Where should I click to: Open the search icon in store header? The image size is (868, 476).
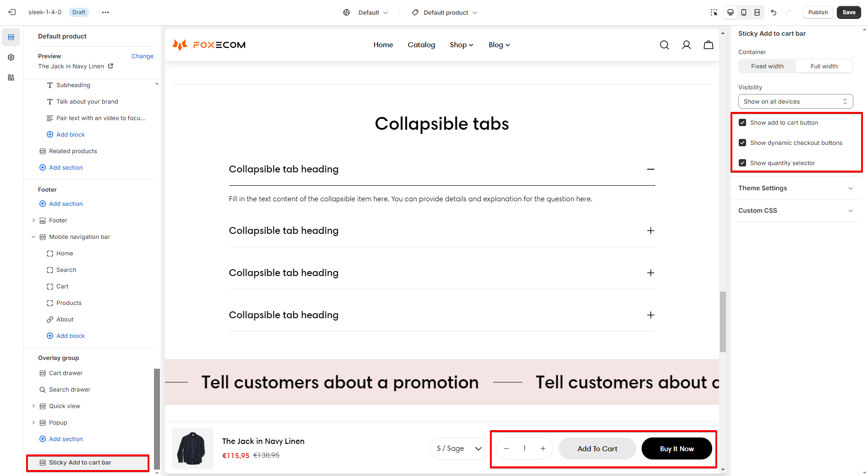click(x=665, y=45)
